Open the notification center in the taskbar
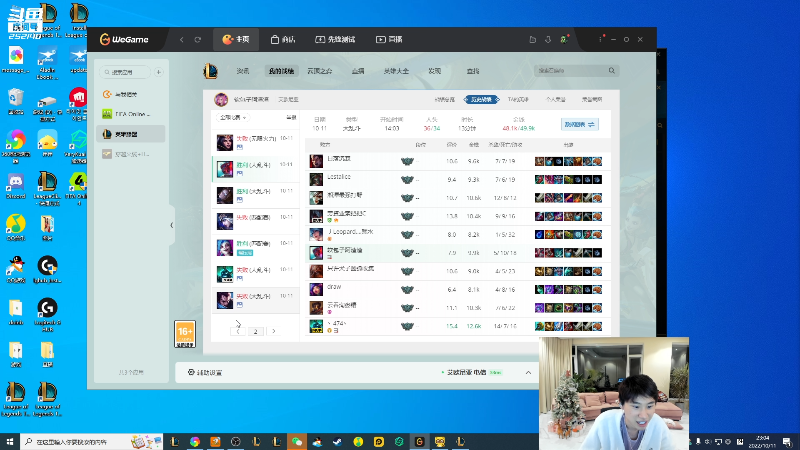Viewport: 800px width, 450px height. [787, 441]
